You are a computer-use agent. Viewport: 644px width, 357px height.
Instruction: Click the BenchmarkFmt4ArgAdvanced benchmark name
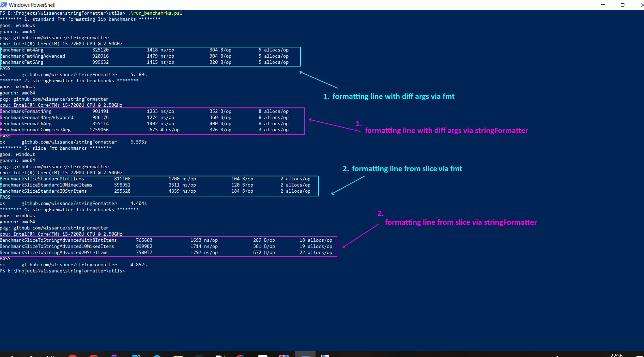[33, 56]
